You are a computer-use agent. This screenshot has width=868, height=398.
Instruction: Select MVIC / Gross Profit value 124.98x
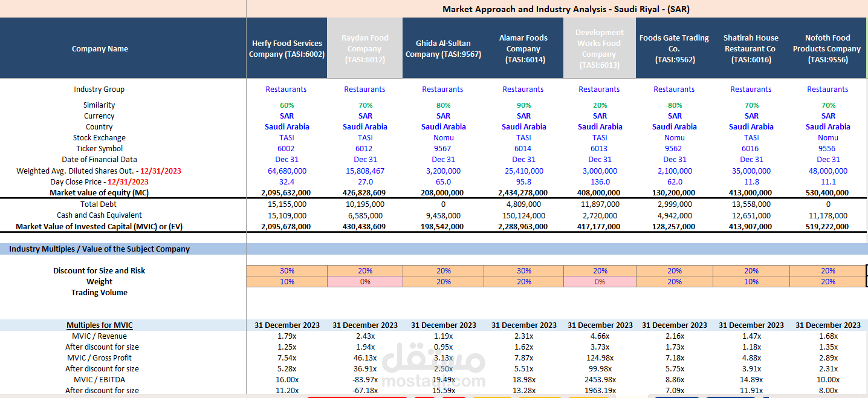(x=600, y=358)
